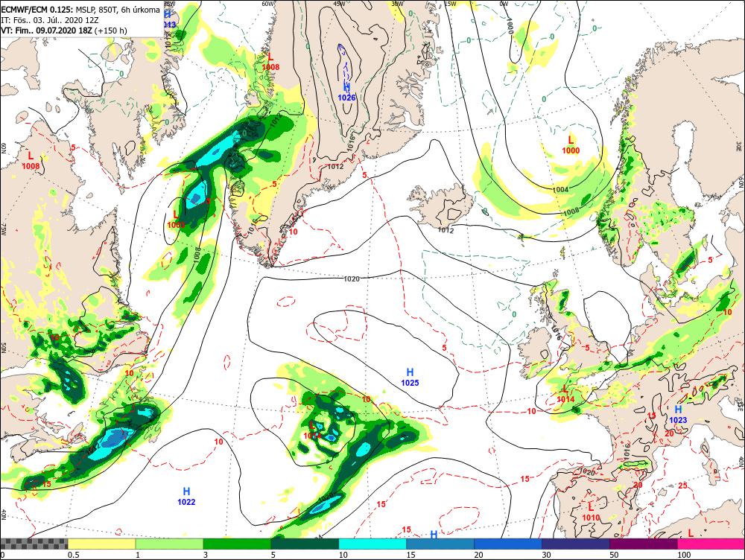Click the 1004 isobar label near the L 1000
The width and height of the screenshot is (745, 560).
pyautogui.click(x=561, y=189)
